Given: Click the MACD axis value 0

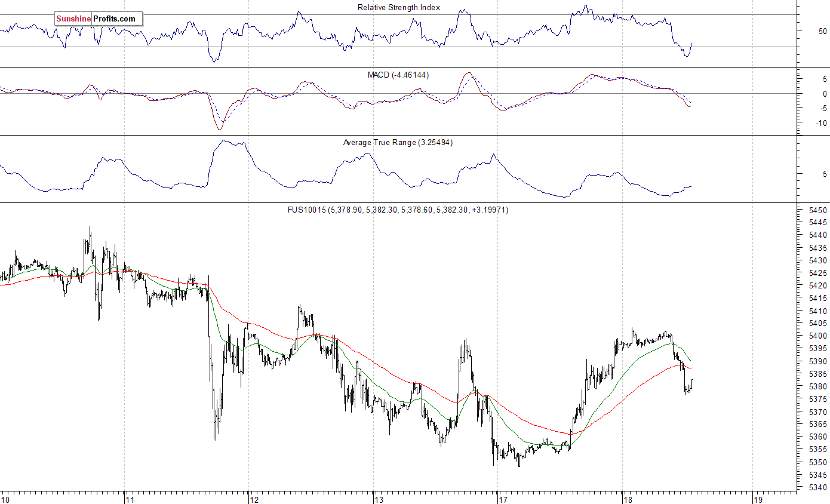Looking at the screenshot, I should (x=825, y=94).
